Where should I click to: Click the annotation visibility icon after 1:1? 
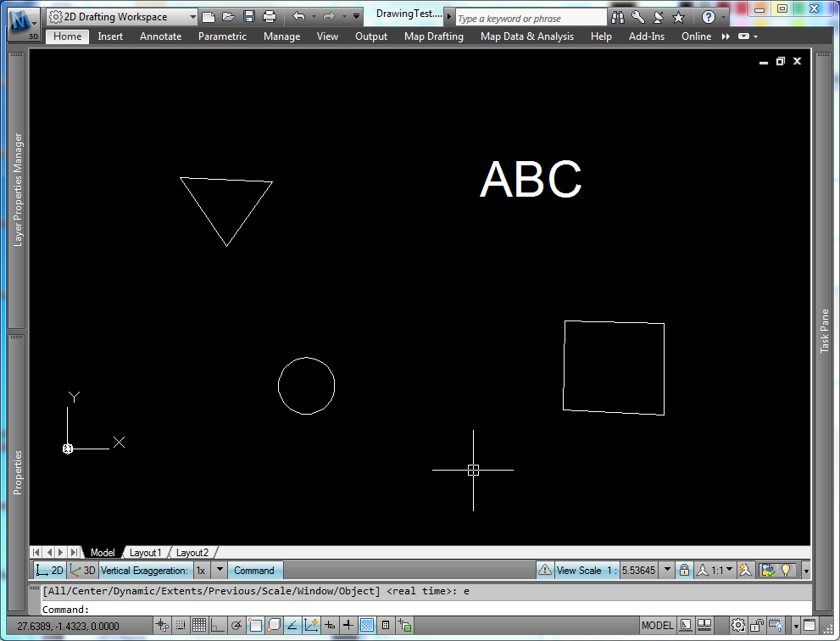[745, 570]
